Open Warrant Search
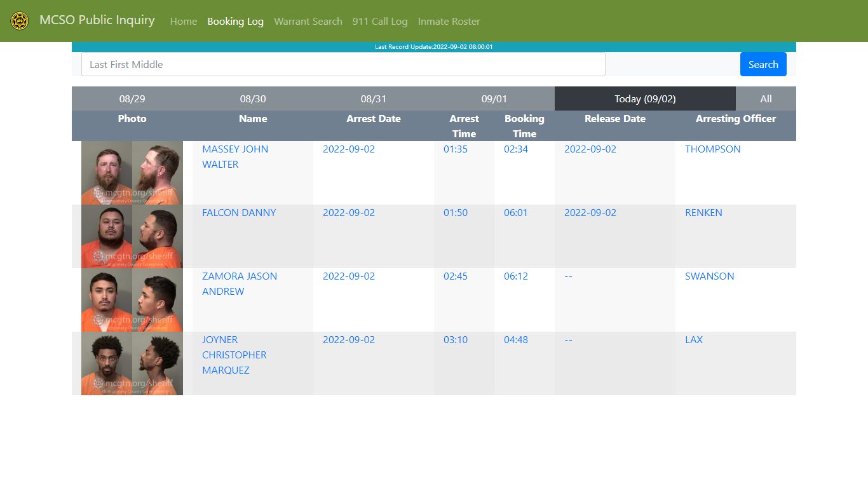The height and width of the screenshot is (488, 868). 308,22
